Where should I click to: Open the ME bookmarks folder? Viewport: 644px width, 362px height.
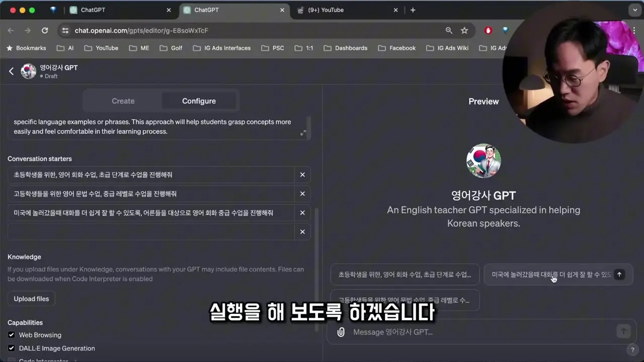tap(139, 48)
